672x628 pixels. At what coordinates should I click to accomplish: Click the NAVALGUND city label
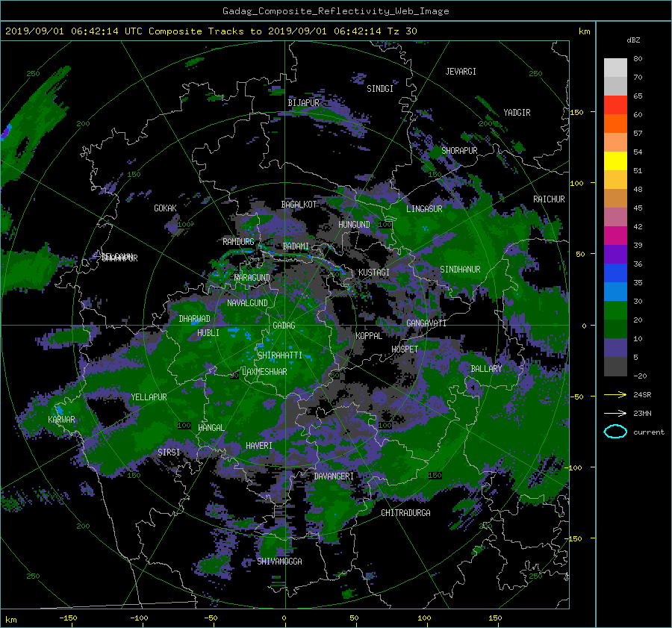point(247,303)
